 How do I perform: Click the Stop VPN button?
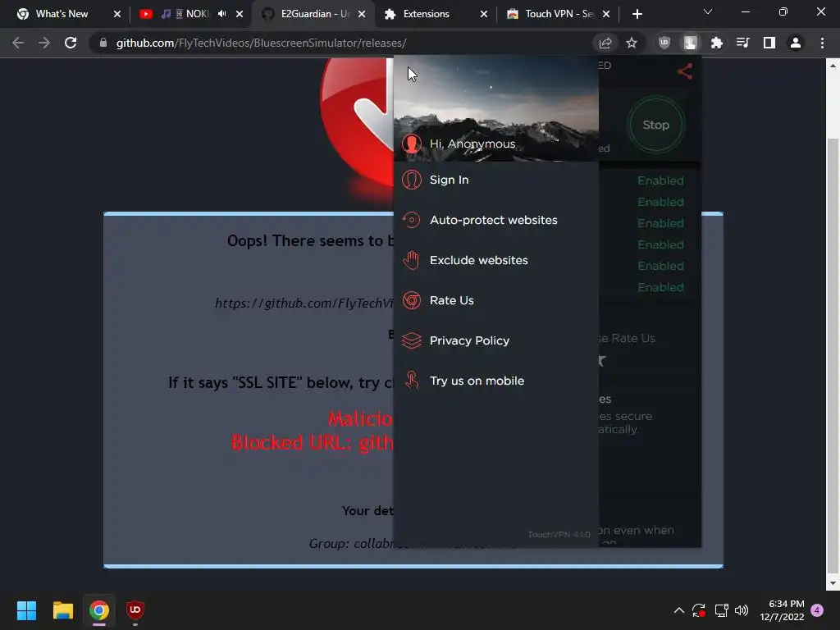655,125
